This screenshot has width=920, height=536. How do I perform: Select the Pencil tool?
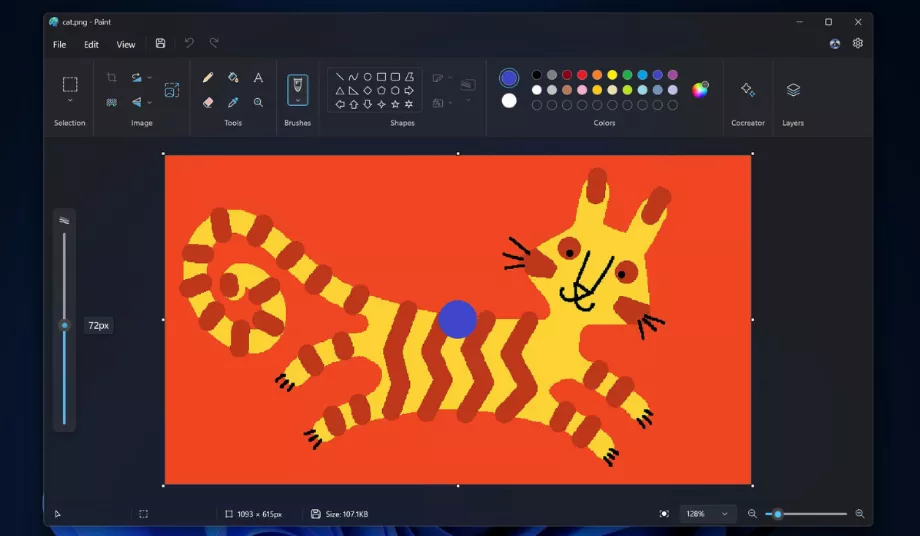coord(208,77)
